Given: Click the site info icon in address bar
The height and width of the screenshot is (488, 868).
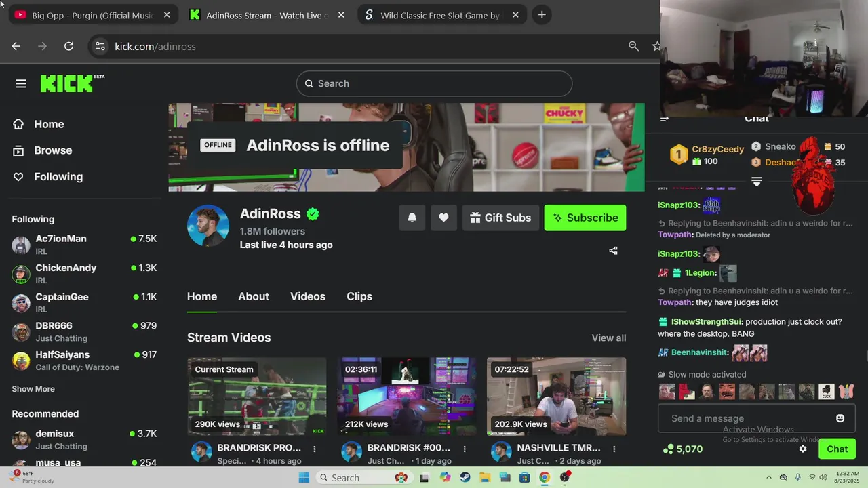Looking at the screenshot, I should click(x=100, y=46).
